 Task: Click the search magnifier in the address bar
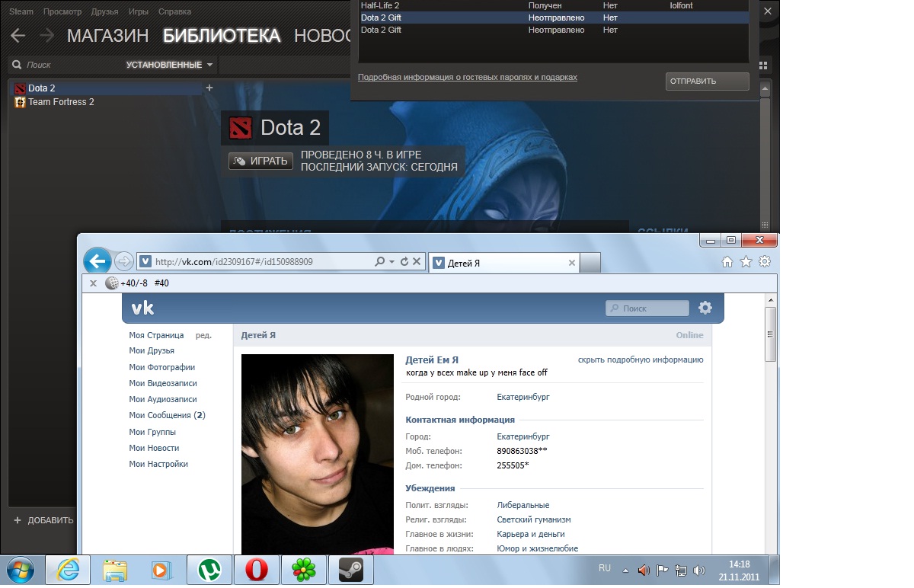tap(380, 261)
